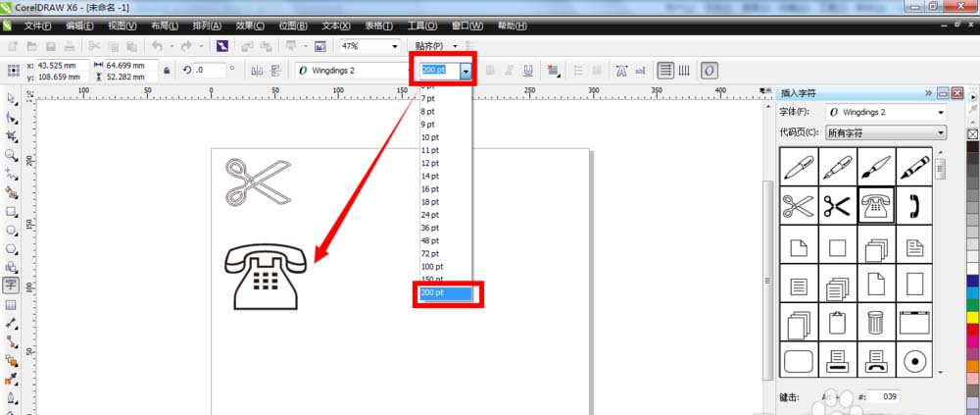Image resolution: width=980 pixels, height=415 pixels.
Task: Select the Pick tool in toolbox
Action: (x=11, y=98)
